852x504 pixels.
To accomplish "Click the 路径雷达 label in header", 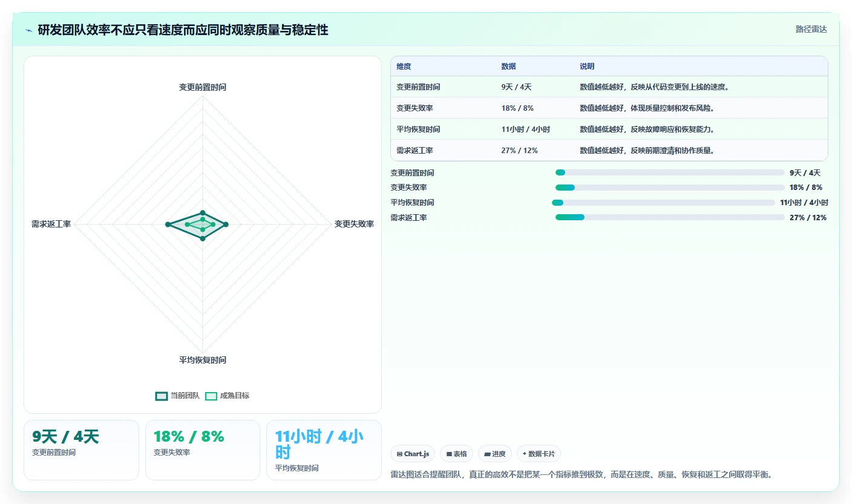I will tap(811, 29).
